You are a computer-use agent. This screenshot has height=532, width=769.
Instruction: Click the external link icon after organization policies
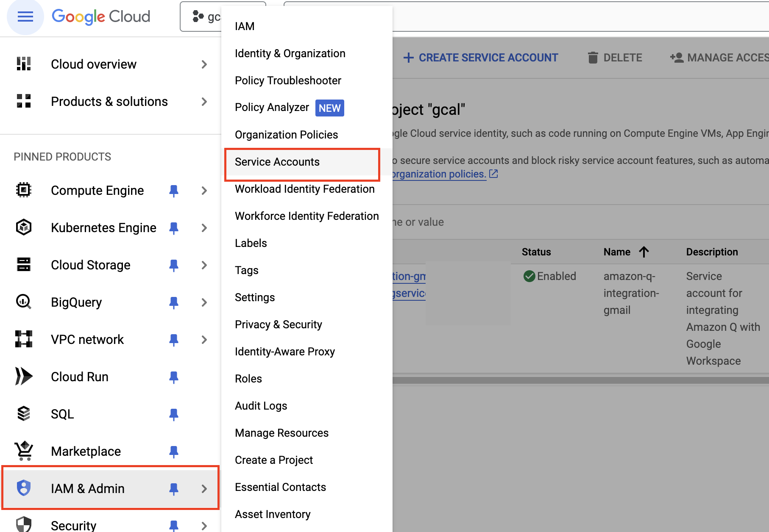click(x=493, y=174)
